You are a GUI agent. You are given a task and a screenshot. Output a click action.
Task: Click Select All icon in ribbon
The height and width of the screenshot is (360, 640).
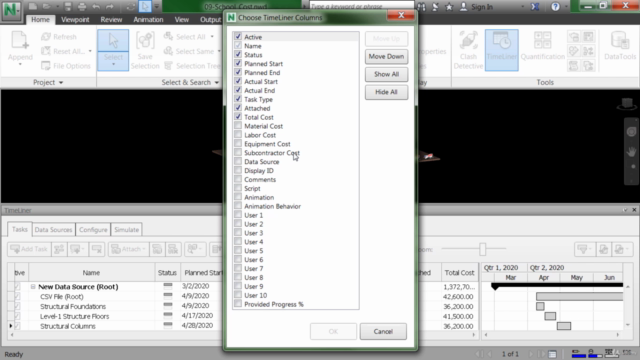click(x=168, y=36)
